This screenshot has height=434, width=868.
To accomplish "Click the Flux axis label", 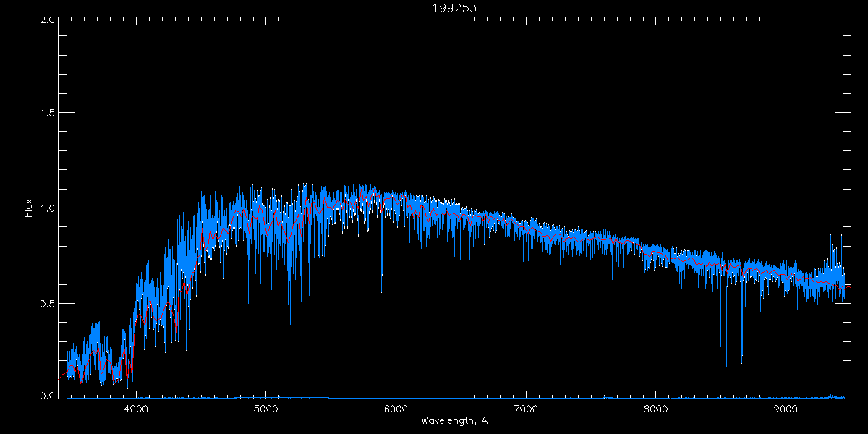I will 29,208.
